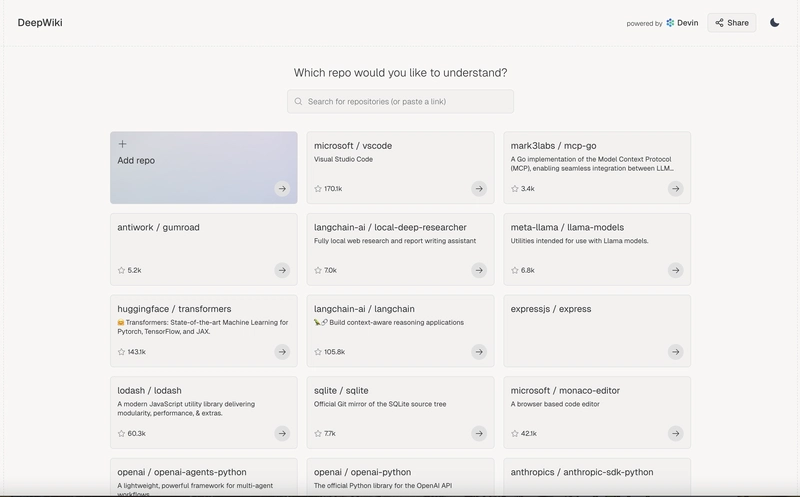Click the star icon on antiwork / gumroad
Image resolution: width=800 pixels, height=497 pixels.
[121, 270]
